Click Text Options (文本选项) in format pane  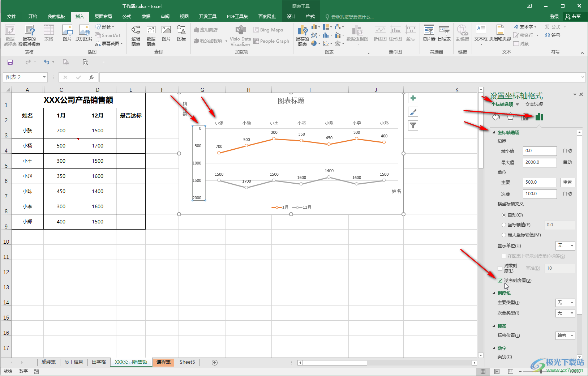tap(534, 104)
